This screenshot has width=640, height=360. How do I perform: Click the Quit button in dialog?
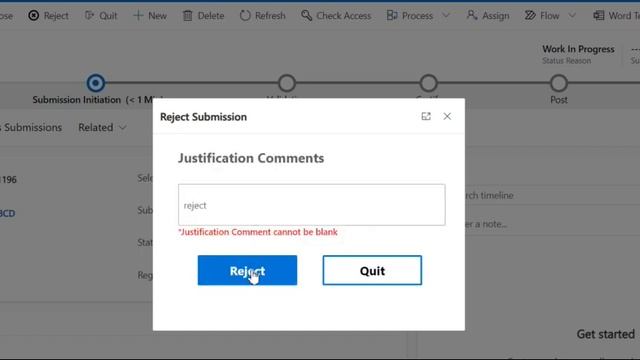click(x=372, y=270)
